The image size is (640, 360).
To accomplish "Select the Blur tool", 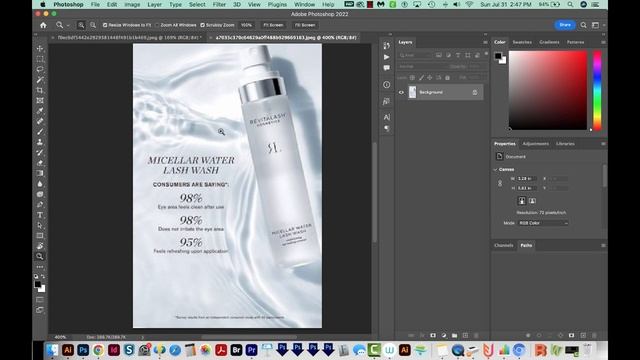I will (40, 184).
